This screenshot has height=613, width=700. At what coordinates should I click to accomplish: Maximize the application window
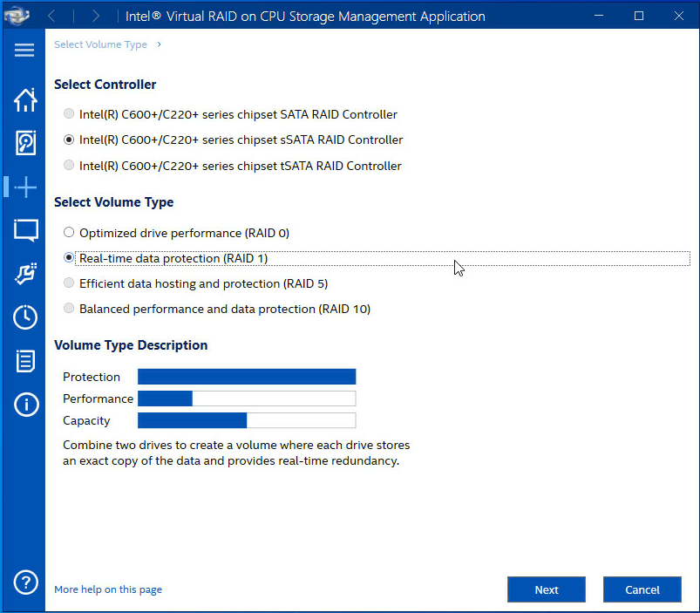coord(639,16)
